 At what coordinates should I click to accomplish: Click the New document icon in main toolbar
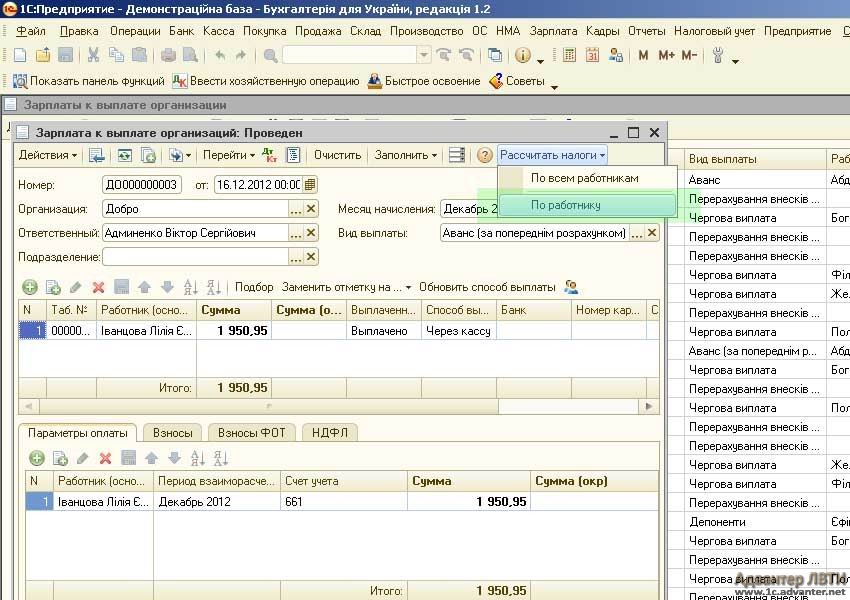(x=20, y=55)
